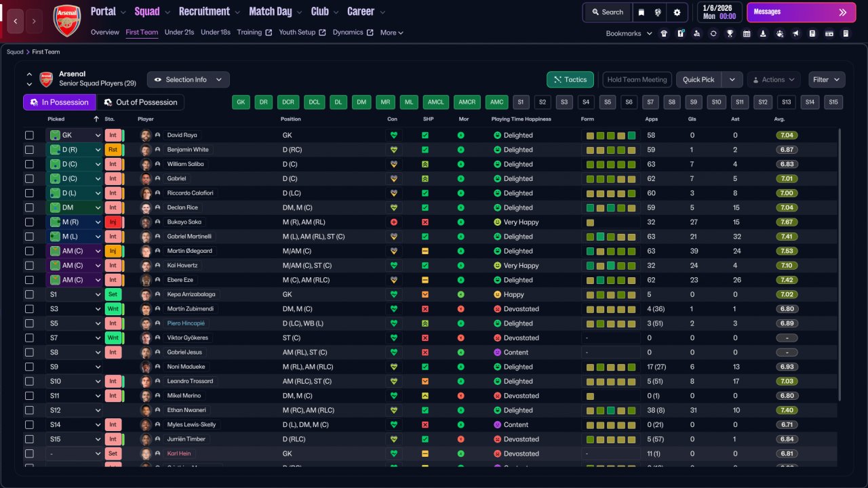
Task: Open the Portal menu
Action: [108, 12]
